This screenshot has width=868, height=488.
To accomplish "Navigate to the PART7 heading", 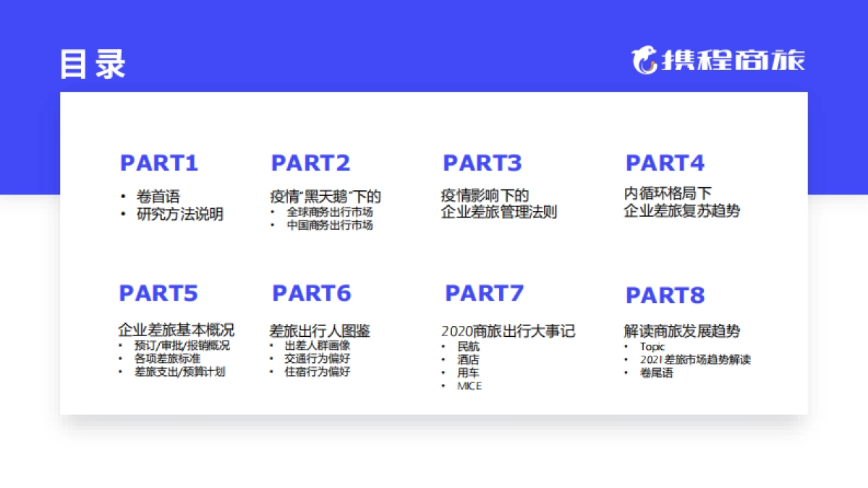I will pyautogui.click(x=484, y=294).
